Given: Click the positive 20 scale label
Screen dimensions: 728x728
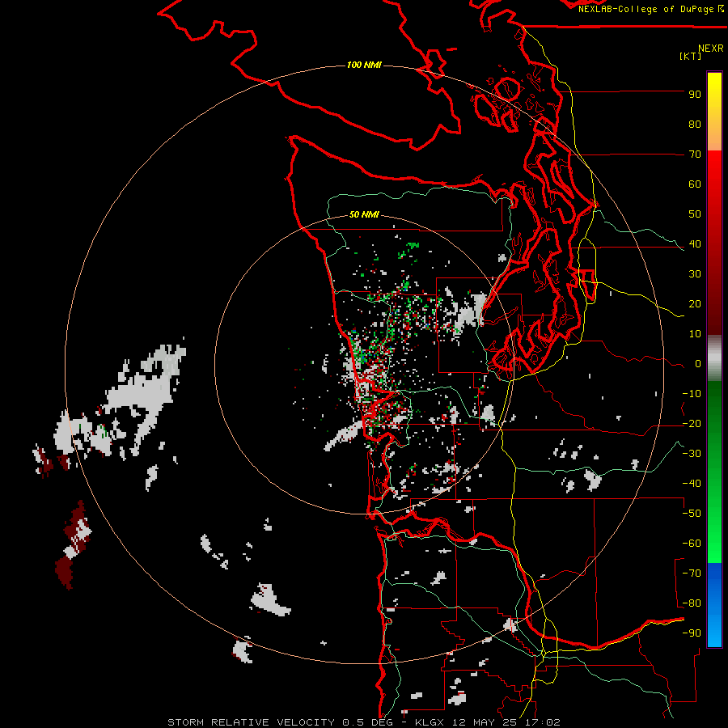Looking at the screenshot, I should coord(695,303).
